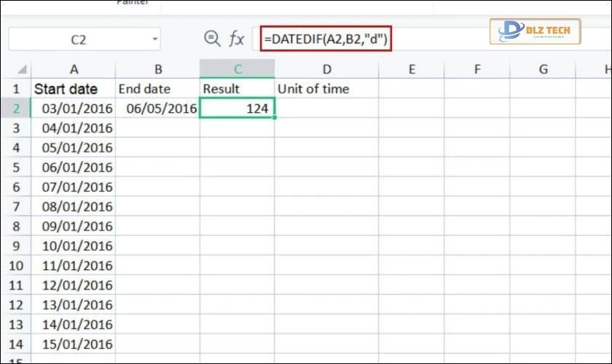Click the fill handle on cell C2
This screenshot has height=364, width=612.
click(x=275, y=117)
